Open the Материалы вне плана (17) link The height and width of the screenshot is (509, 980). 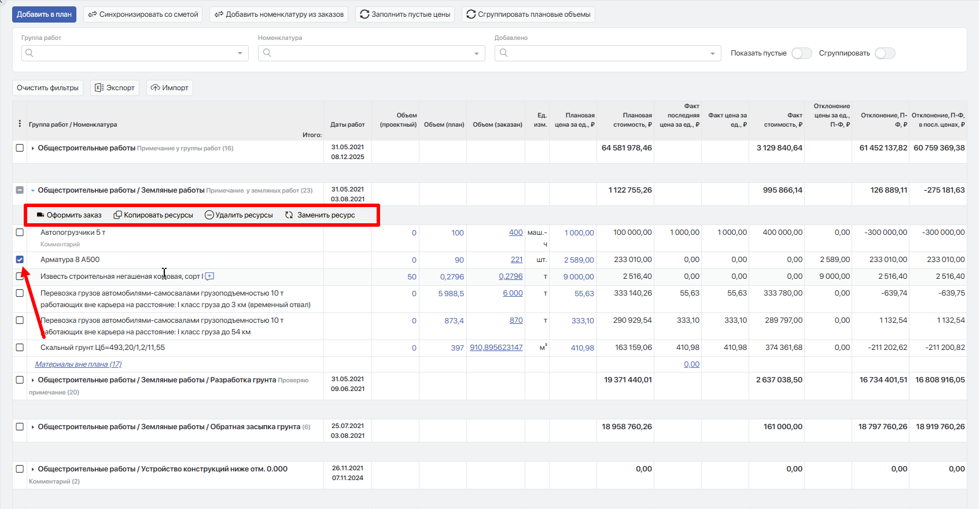[78, 364]
